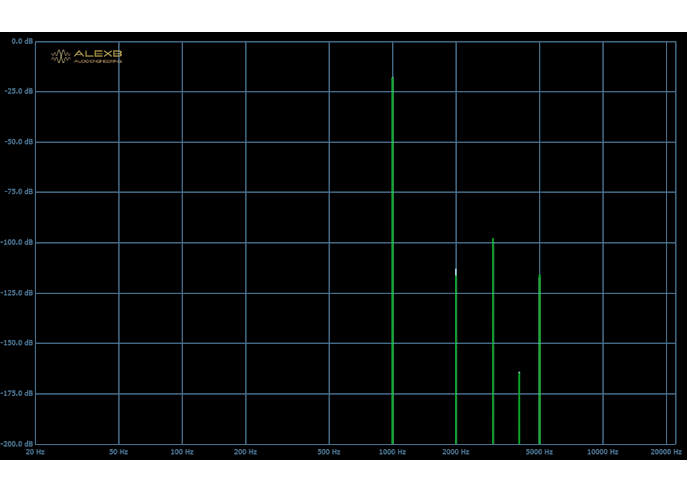687x492 pixels.
Task: Select the 1000 Hz fundamental peak top
Action: coord(393,78)
